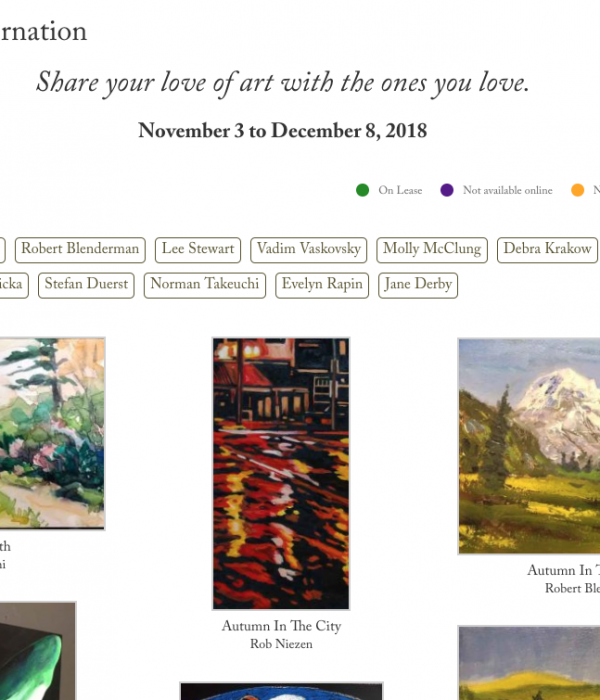Click the orange legend dot
The height and width of the screenshot is (700, 600).
pos(578,190)
